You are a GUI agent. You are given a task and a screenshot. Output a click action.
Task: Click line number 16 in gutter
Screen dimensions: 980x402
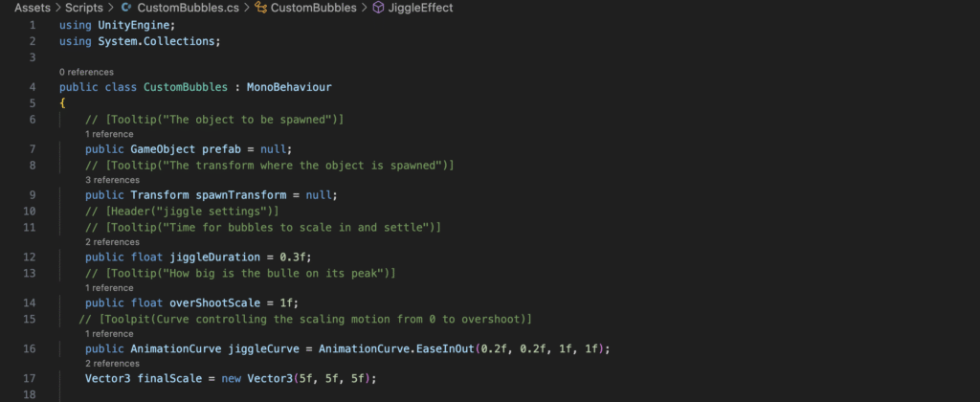coord(30,348)
